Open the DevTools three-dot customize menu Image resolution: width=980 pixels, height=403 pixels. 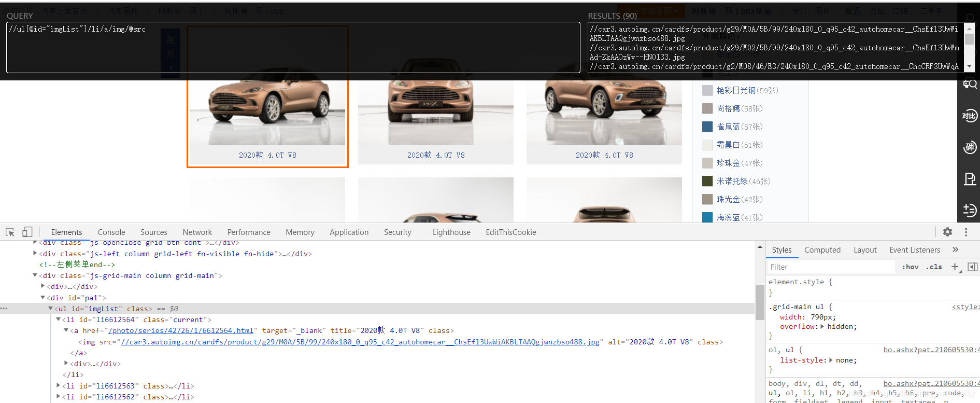point(965,232)
